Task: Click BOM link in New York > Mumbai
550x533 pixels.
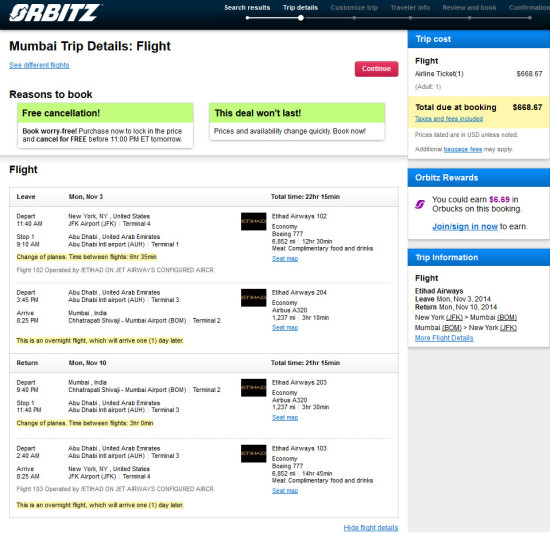Action: click(507, 318)
